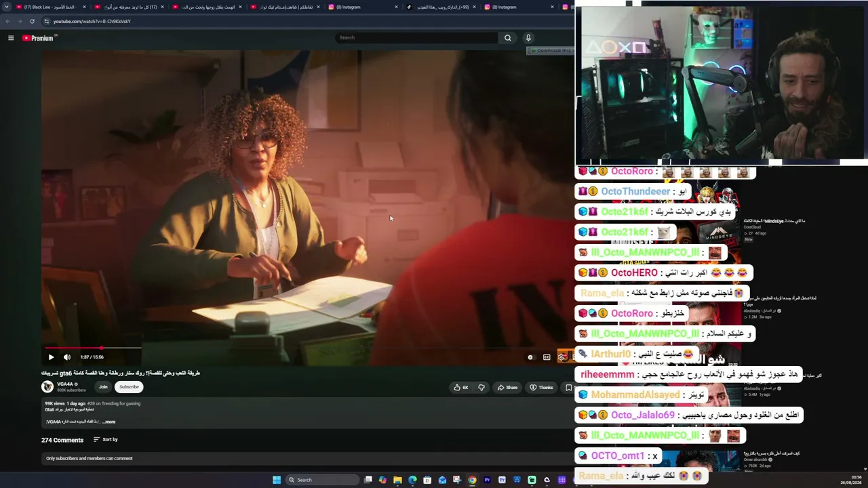
Task: Click OCTO_omt1's username in chat
Action: [618, 456]
